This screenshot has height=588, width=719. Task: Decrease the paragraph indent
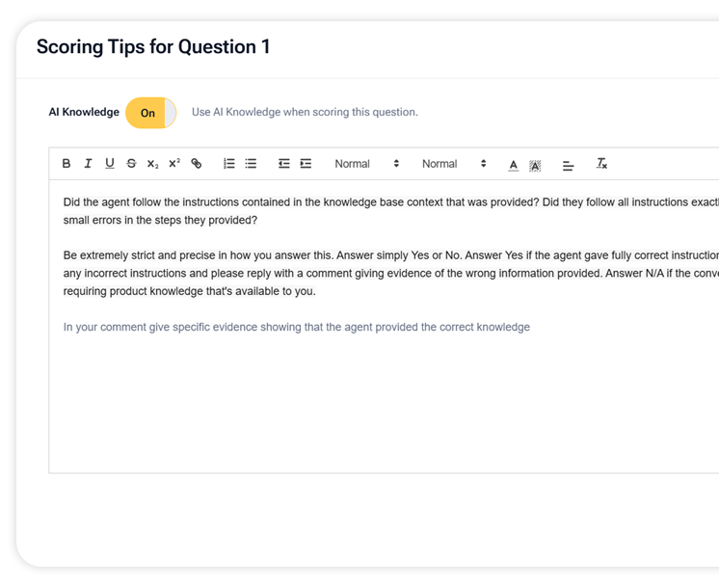(284, 164)
